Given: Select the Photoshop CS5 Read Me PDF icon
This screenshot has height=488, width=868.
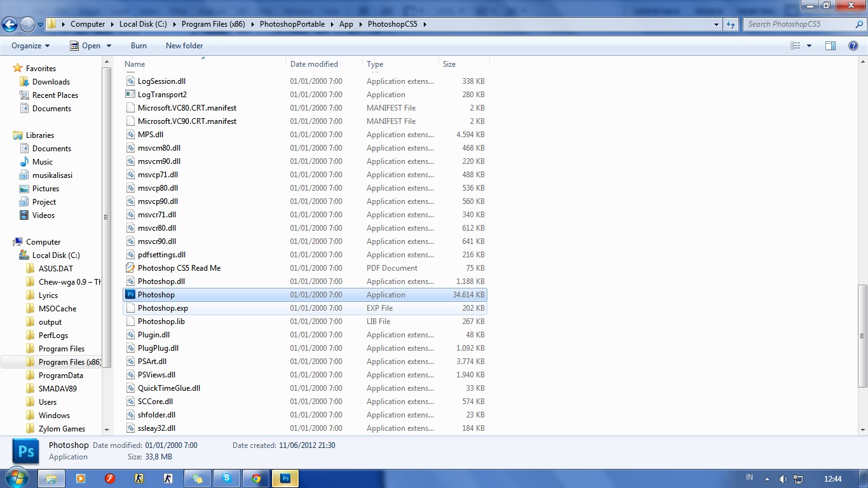Looking at the screenshot, I should (130, 268).
